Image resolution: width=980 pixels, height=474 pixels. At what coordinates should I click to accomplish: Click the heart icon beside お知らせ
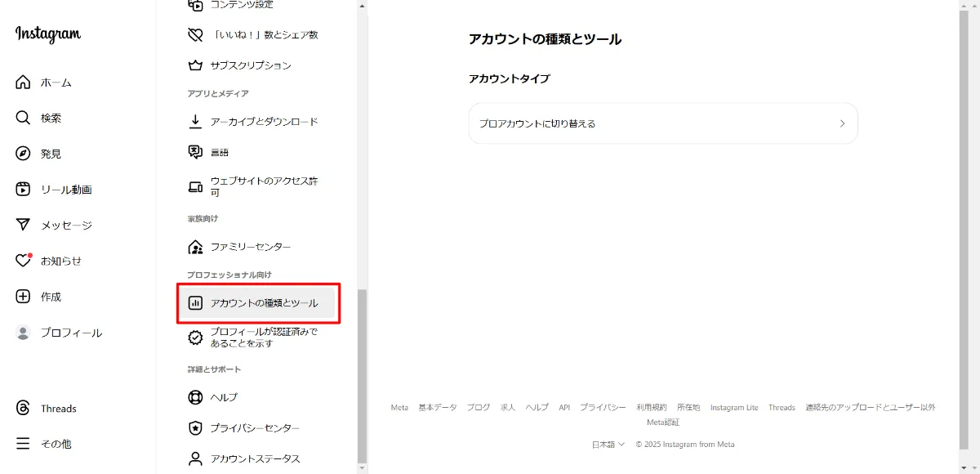(x=24, y=261)
